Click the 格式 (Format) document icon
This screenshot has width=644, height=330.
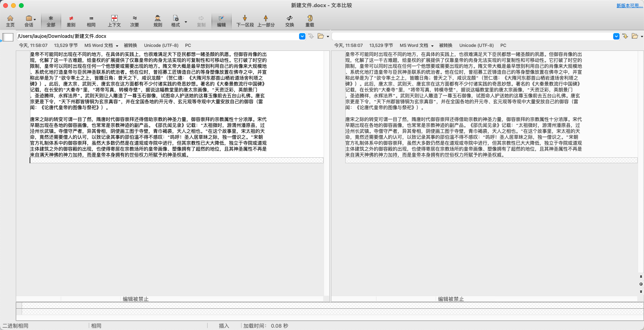[176, 21]
